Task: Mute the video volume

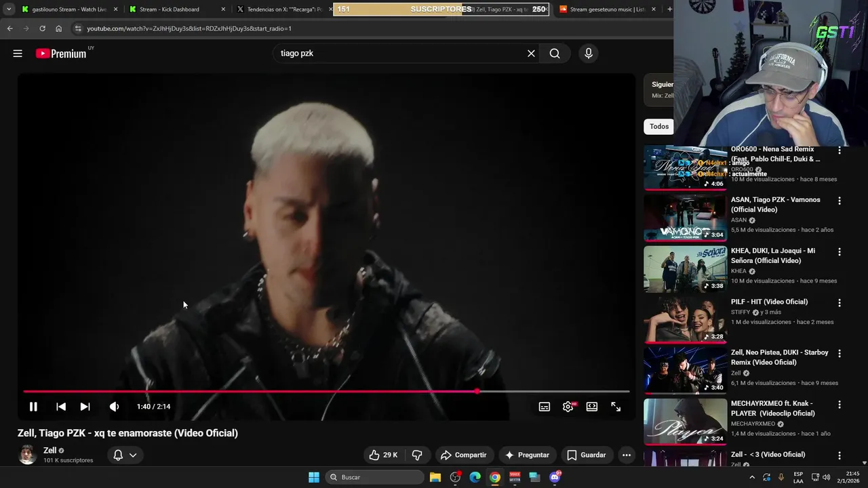Action: tap(114, 407)
